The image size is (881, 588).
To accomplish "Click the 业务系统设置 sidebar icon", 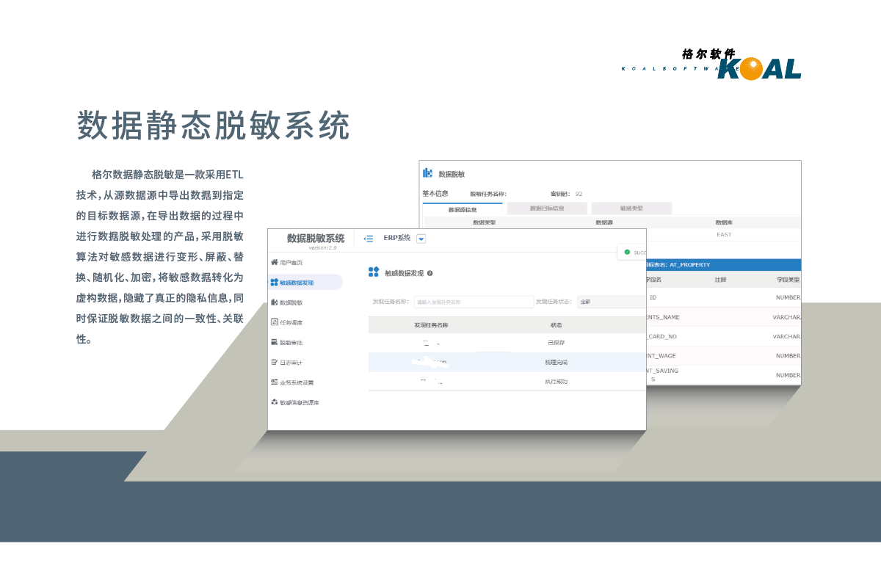I will (x=274, y=382).
